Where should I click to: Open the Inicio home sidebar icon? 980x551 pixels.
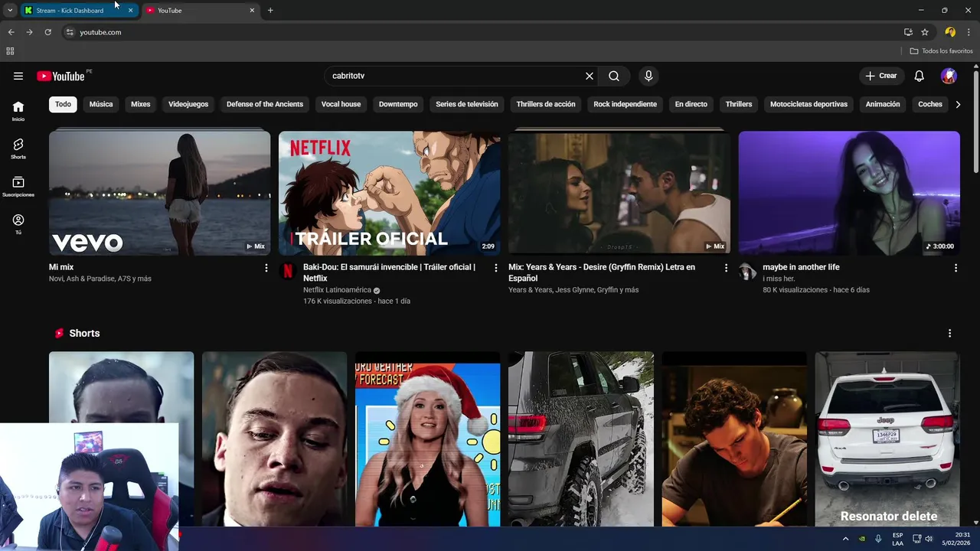[x=18, y=110]
